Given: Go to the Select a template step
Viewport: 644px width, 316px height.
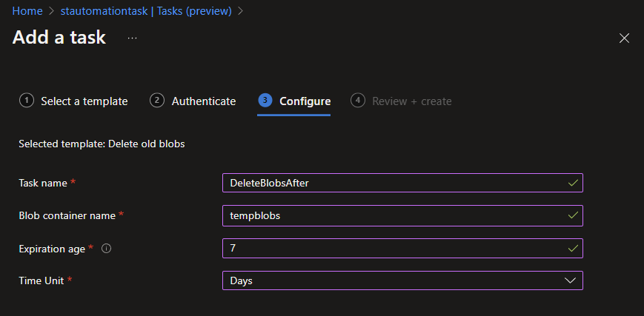Looking at the screenshot, I should click(x=84, y=101).
